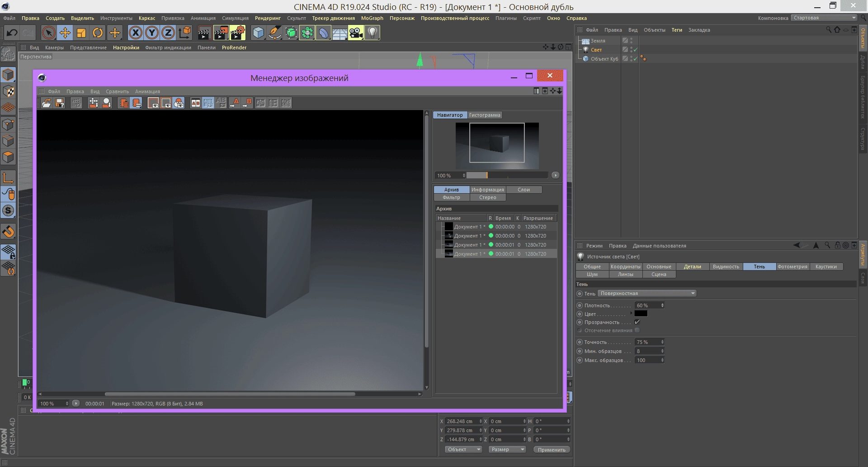Click the render region download icon in Picture Viewer toolbar
The width and height of the screenshot is (868, 467).
click(x=94, y=103)
